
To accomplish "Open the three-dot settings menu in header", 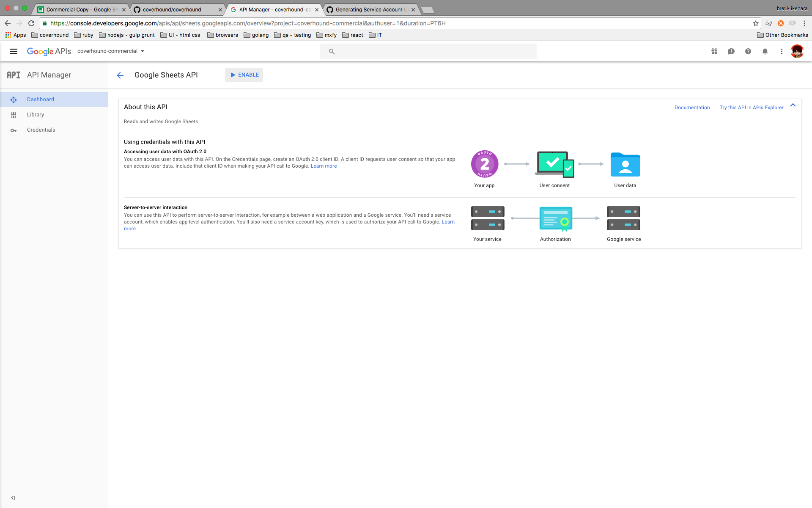I will tap(782, 51).
